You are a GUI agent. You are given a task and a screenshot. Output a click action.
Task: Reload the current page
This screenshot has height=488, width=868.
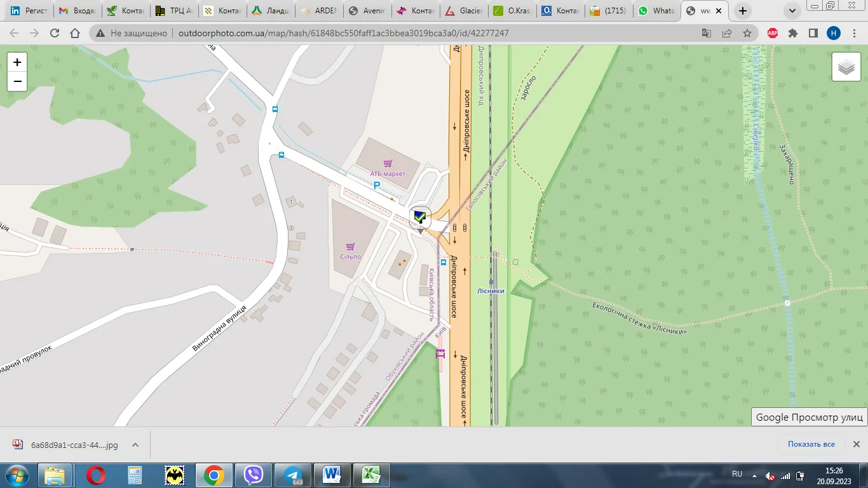coord(55,34)
